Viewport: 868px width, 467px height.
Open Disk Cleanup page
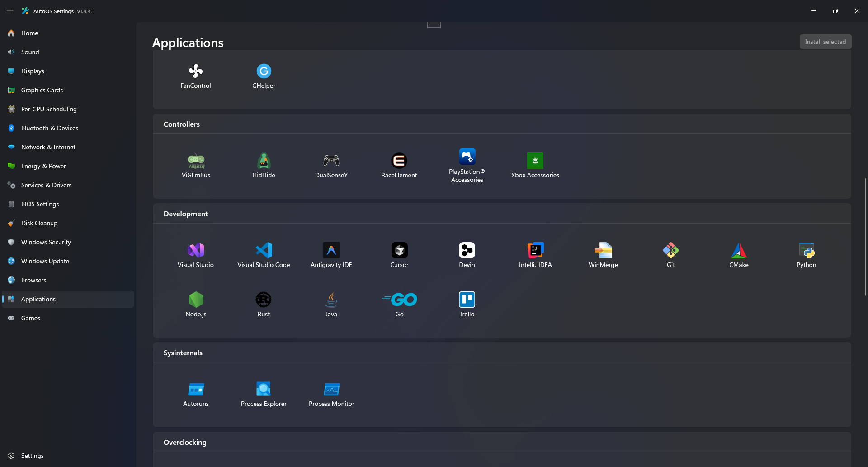pyautogui.click(x=68, y=223)
